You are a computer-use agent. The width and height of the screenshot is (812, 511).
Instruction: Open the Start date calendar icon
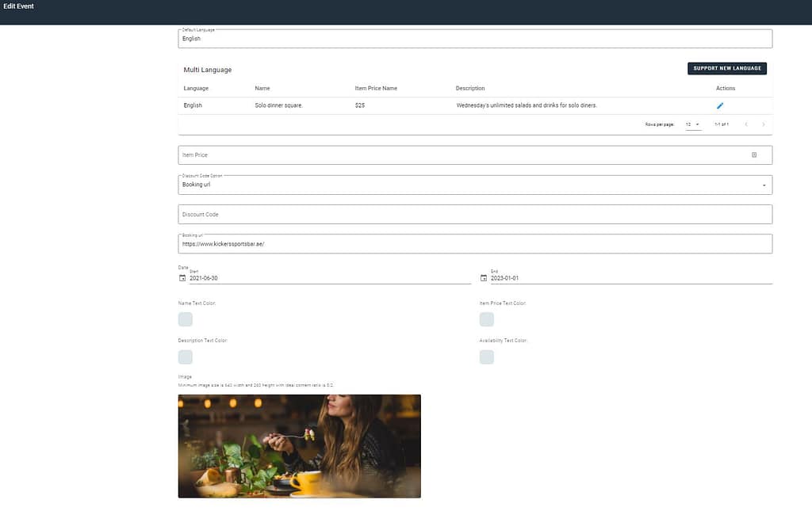182,278
